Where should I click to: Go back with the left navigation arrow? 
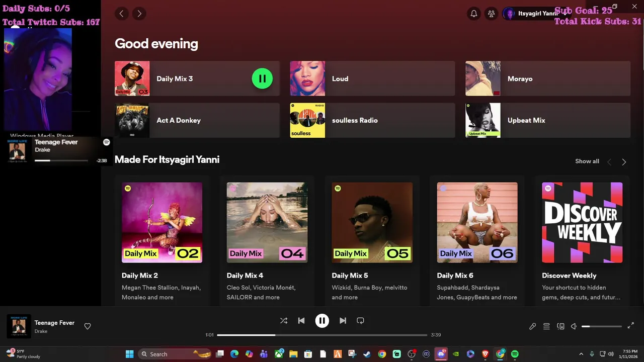121,14
